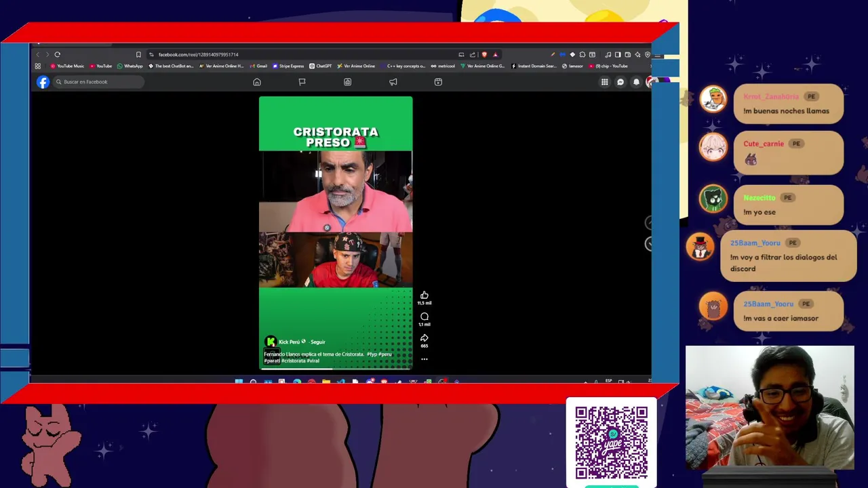
Task: Go to previous reel arrow
Action: click(648, 222)
